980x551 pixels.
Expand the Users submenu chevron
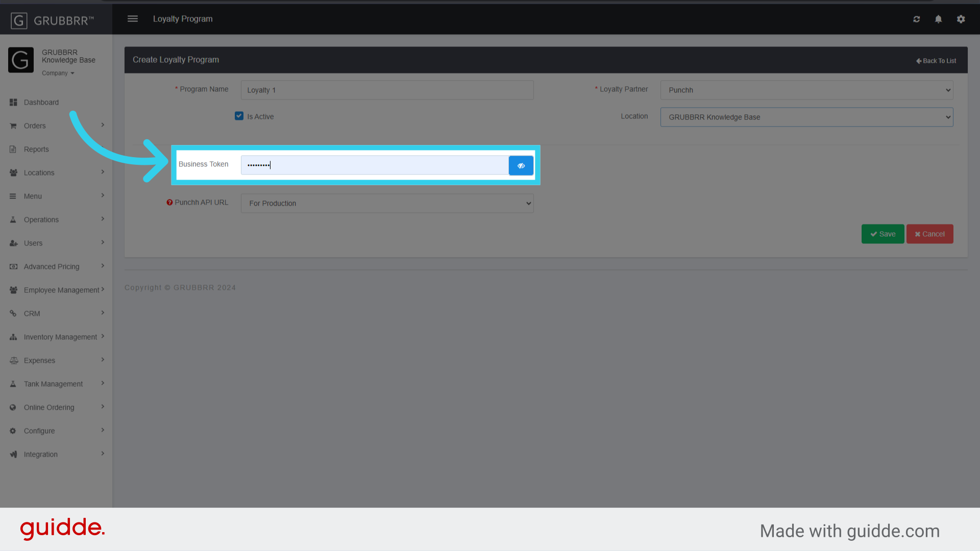[103, 242]
